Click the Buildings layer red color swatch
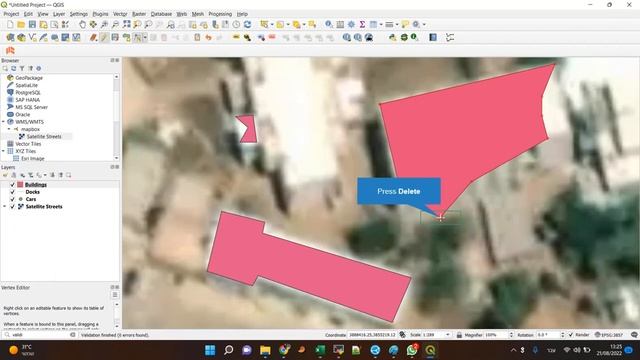This screenshot has height=360, width=640. tap(20, 185)
